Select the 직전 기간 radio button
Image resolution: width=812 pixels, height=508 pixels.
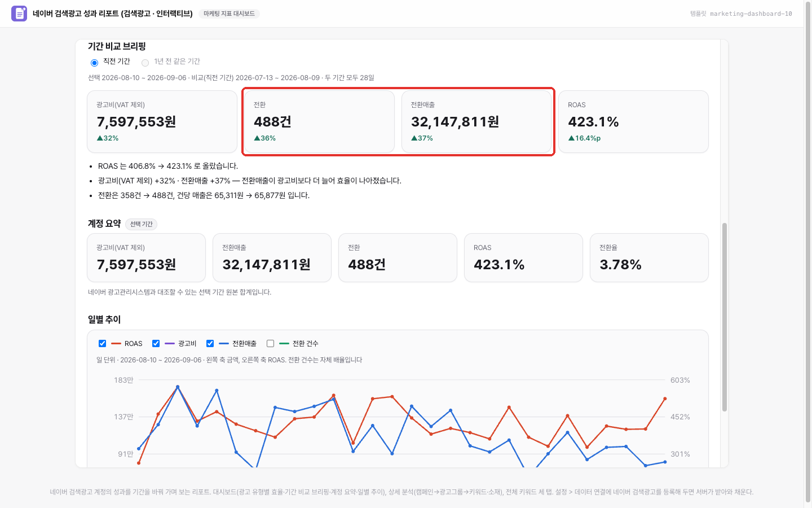[x=94, y=63]
